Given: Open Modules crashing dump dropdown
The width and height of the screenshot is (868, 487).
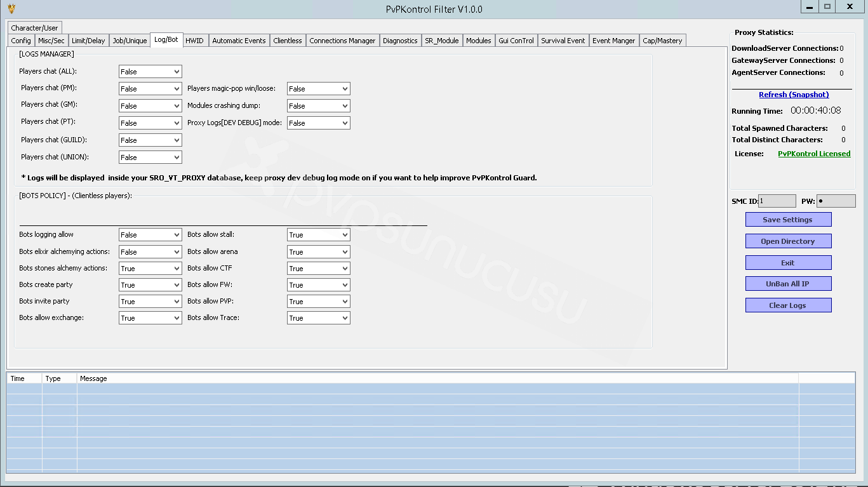Looking at the screenshot, I should pyautogui.click(x=319, y=106).
